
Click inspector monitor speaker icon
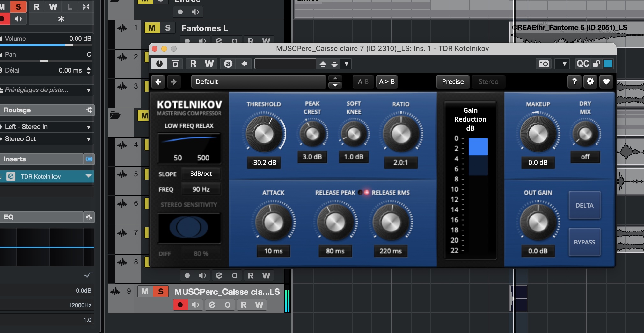pos(18,19)
